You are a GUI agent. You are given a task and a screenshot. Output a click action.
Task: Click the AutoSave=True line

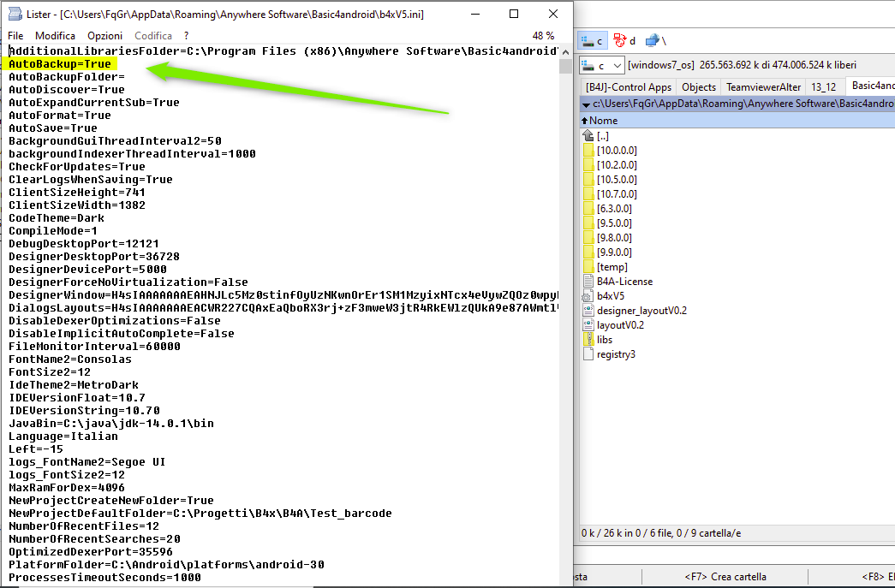tap(53, 128)
